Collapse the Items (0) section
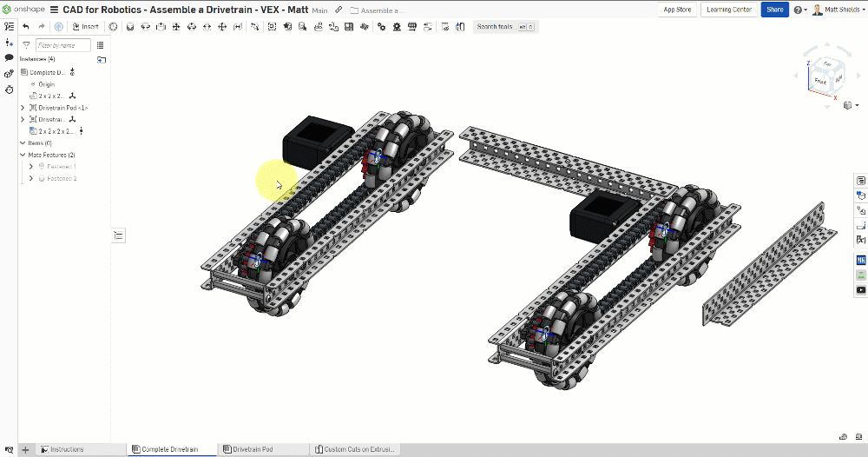 pos(23,142)
